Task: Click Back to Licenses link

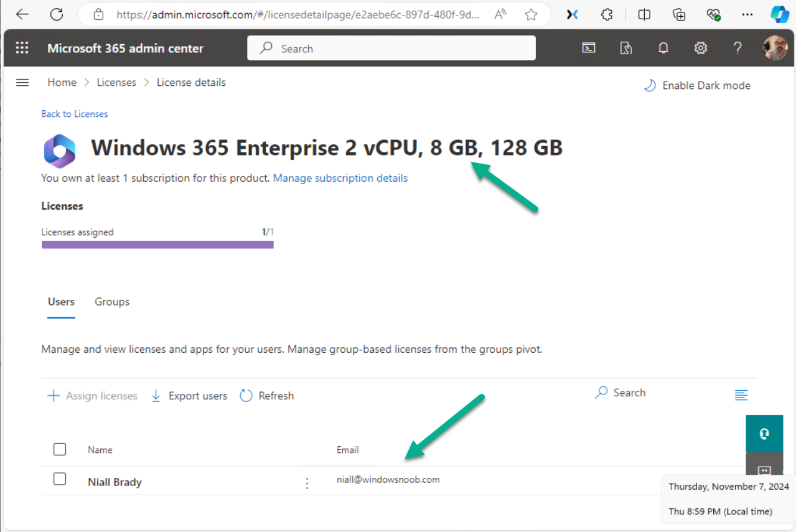Action: click(x=75, y=114)
